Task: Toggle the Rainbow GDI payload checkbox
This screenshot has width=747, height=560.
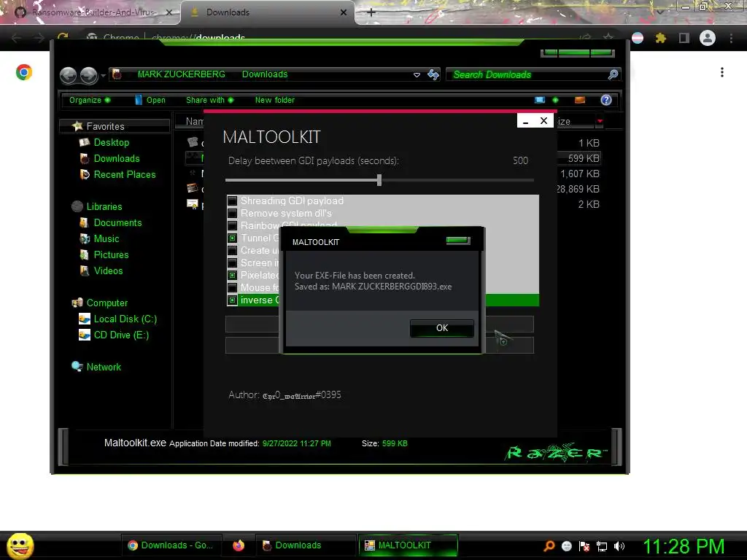Action: click(x=232, y=226)
